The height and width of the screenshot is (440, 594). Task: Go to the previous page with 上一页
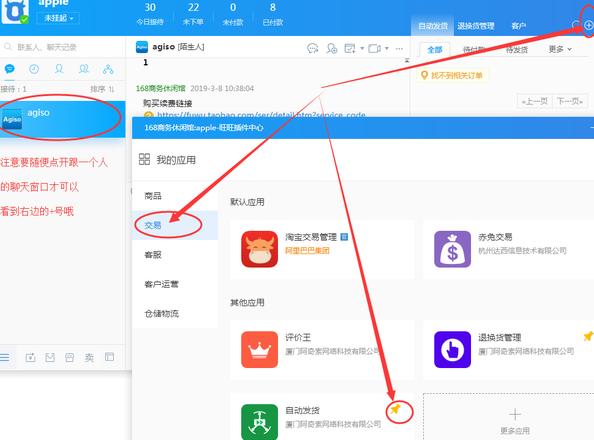coord(535,101)
